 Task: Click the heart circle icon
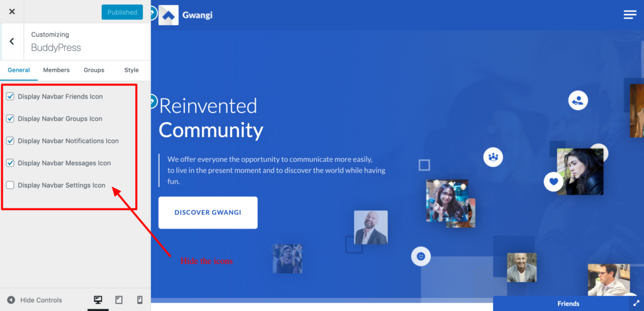pos(553,181)
